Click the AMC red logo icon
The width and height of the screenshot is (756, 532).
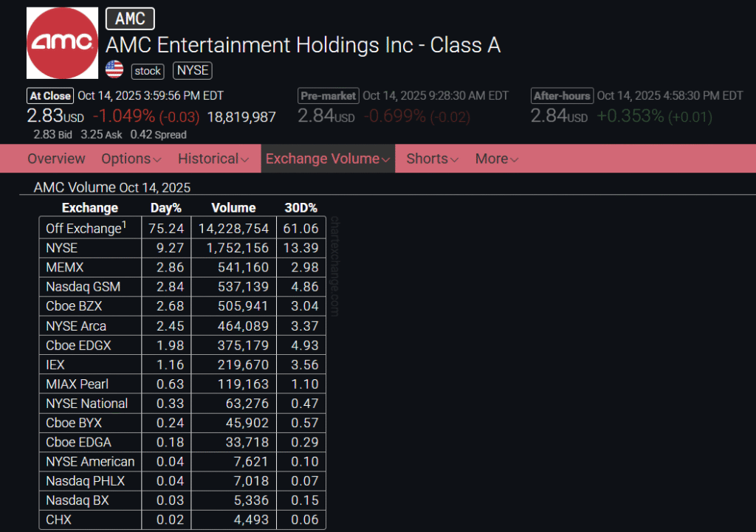(x=62, y=43)
